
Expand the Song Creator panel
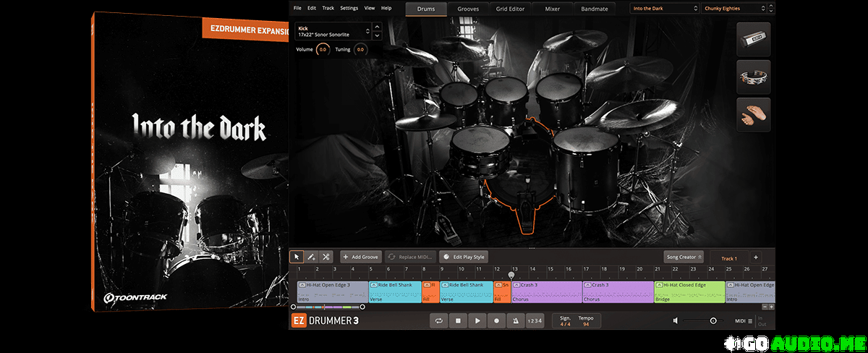(684, 257)
